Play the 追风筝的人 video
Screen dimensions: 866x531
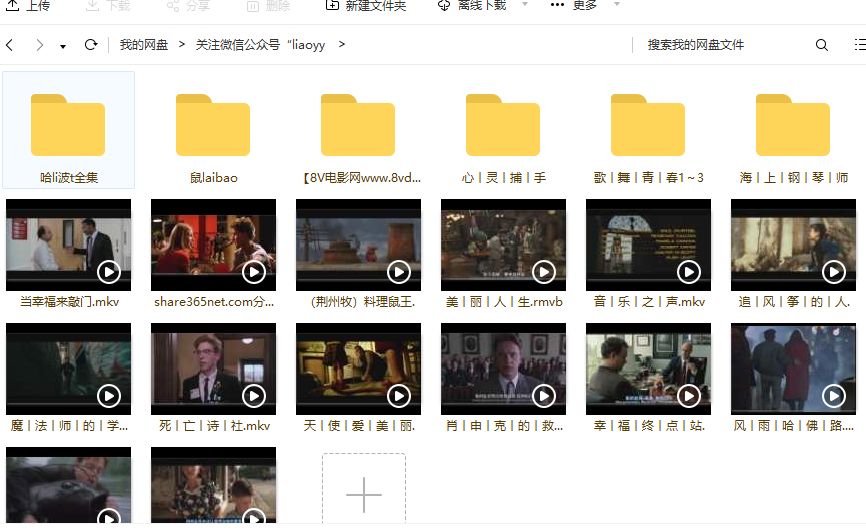(x=833, y=272)
